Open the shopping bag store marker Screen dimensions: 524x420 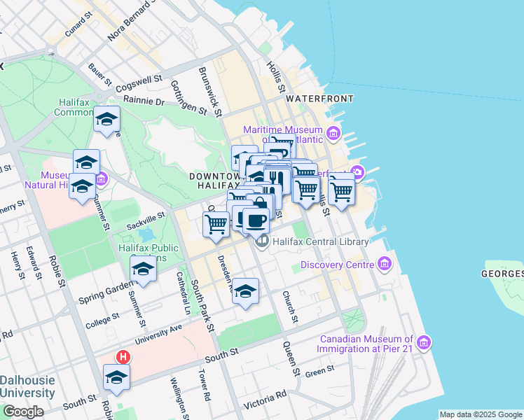(x=261, y=204)
